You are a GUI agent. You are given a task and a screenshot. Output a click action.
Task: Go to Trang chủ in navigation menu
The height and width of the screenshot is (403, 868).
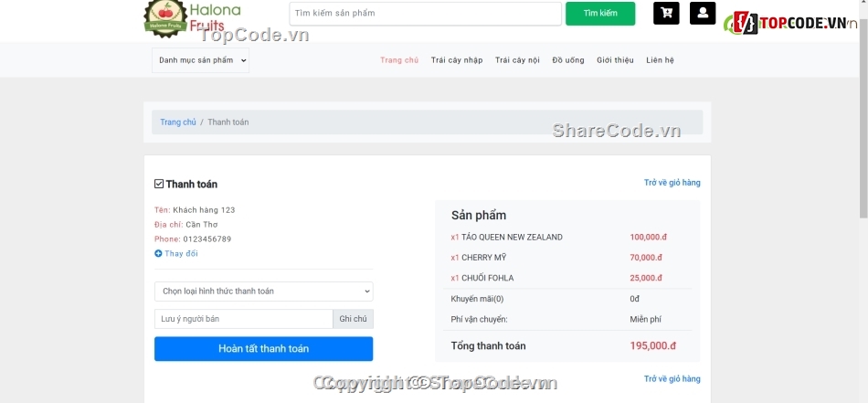[399, 60]
